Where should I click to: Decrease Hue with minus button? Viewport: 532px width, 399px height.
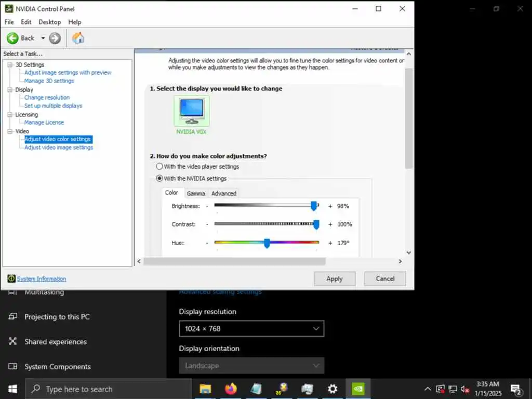coord(207,243)
